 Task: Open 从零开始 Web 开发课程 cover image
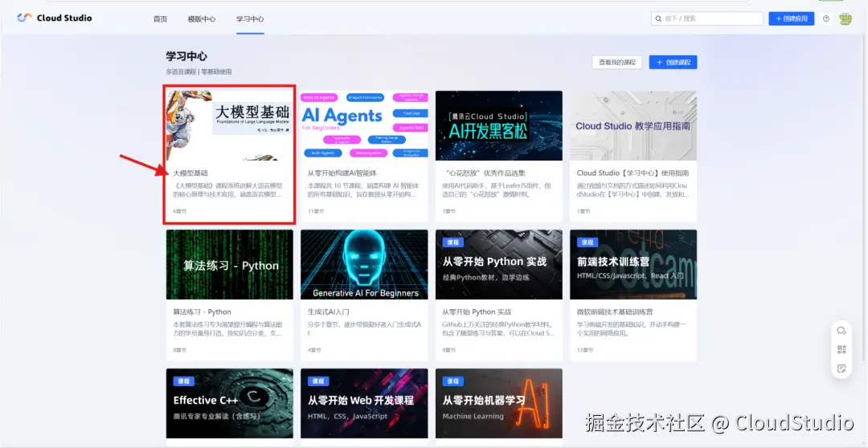pyautogui.click(x=364, y=403)
